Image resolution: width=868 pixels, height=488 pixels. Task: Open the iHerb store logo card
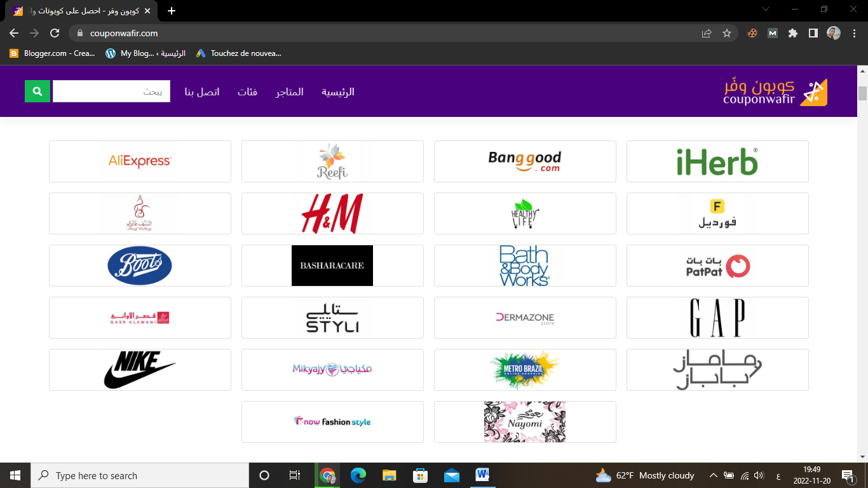[717, 161]
